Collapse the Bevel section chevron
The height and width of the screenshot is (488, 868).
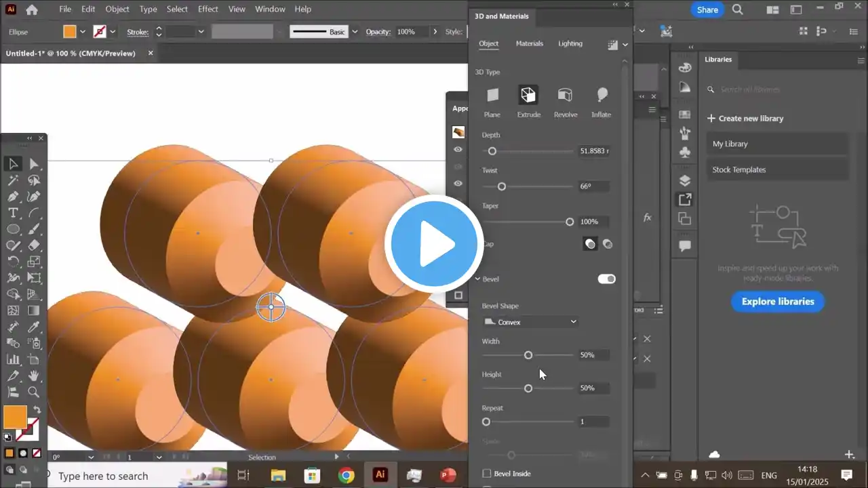point(477,279)
